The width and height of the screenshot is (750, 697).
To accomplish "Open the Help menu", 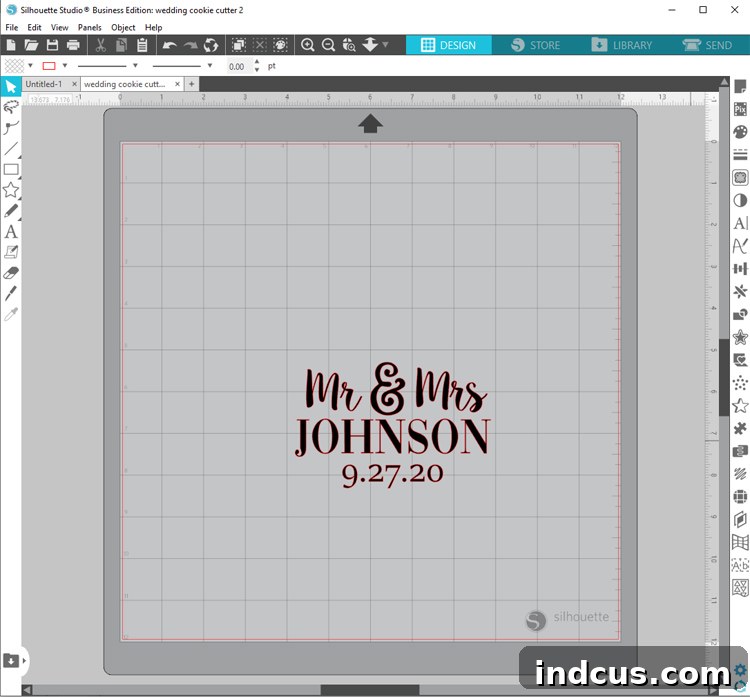I will point(154,27).
